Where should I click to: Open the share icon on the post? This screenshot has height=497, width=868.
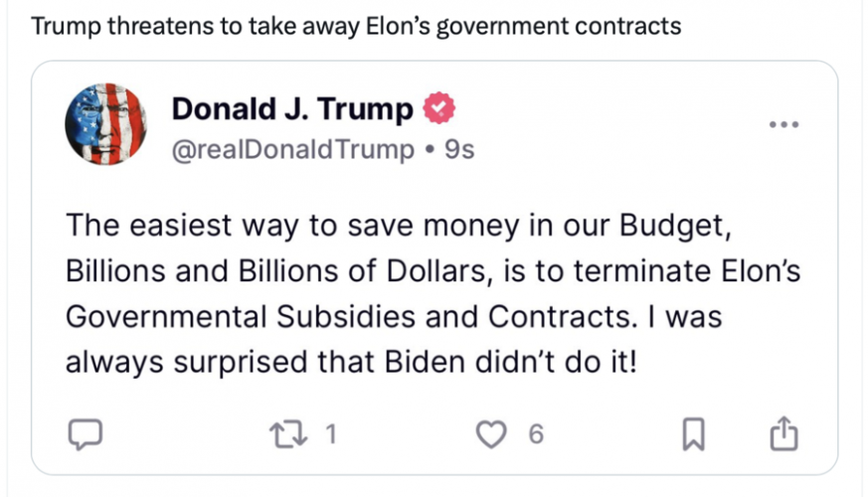click(784, 433)
